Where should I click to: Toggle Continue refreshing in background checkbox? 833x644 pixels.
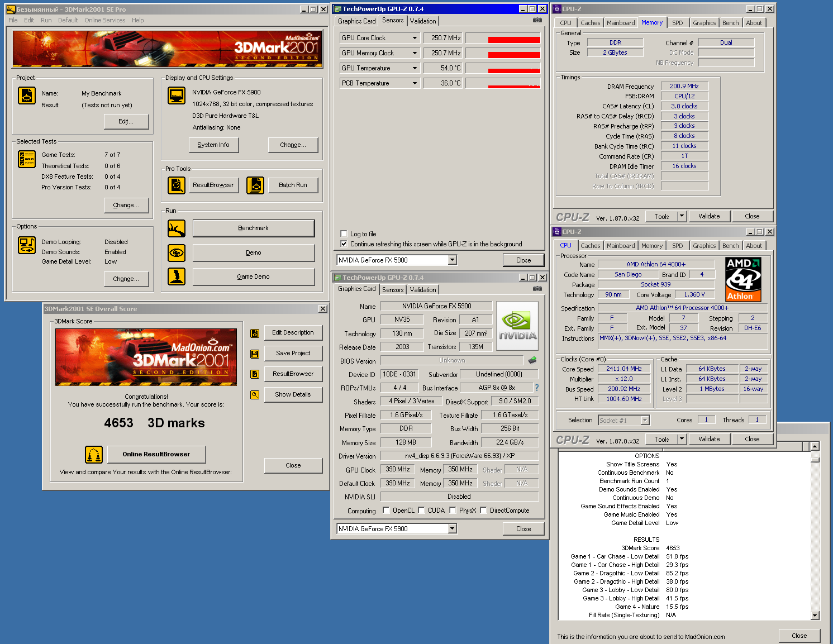click(344, 244)
